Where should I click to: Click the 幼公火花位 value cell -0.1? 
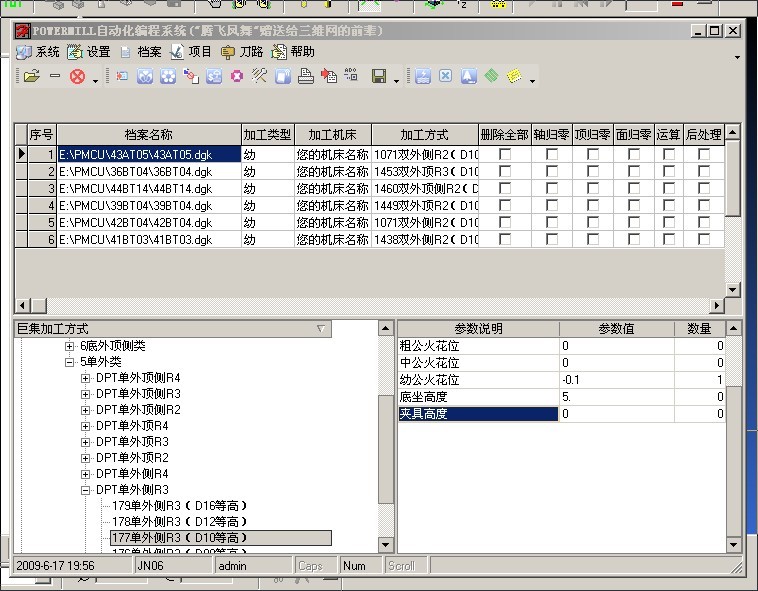tap(617, 380)
